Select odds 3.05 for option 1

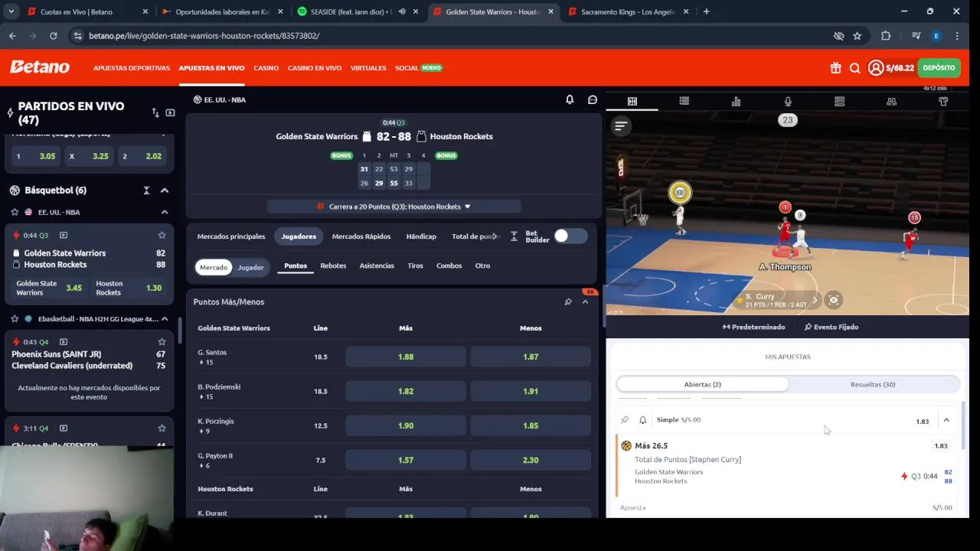(36, 156)
